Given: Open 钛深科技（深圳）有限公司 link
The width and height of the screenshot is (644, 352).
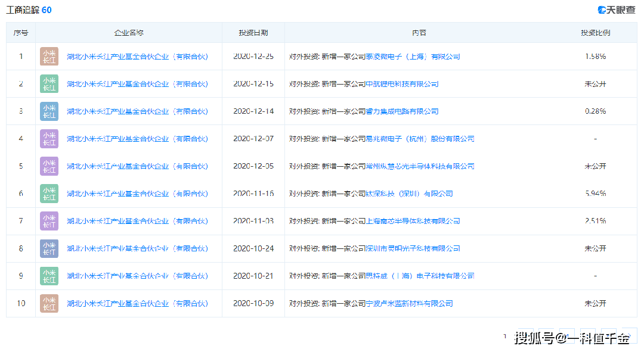Looking at the screenshot, I should coord(409,194).
